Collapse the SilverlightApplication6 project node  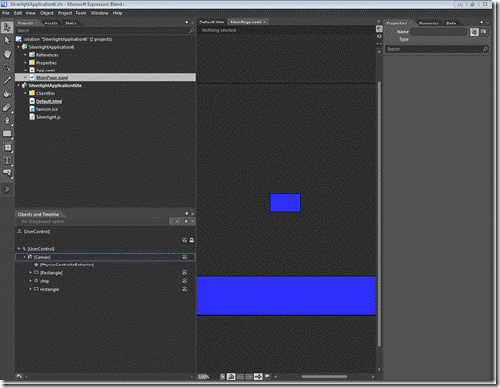coord(19,47)
